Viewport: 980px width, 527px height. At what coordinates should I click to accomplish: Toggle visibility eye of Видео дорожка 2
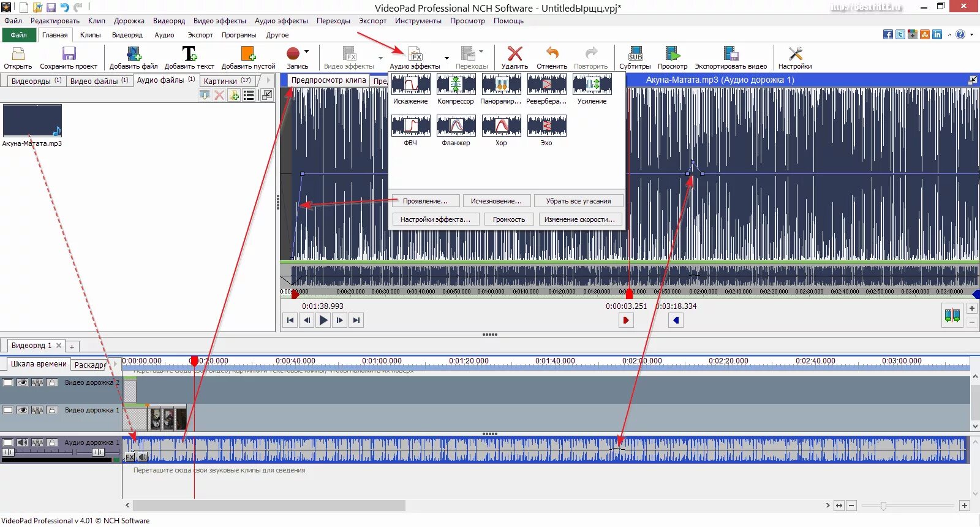(x=23, y=382)
